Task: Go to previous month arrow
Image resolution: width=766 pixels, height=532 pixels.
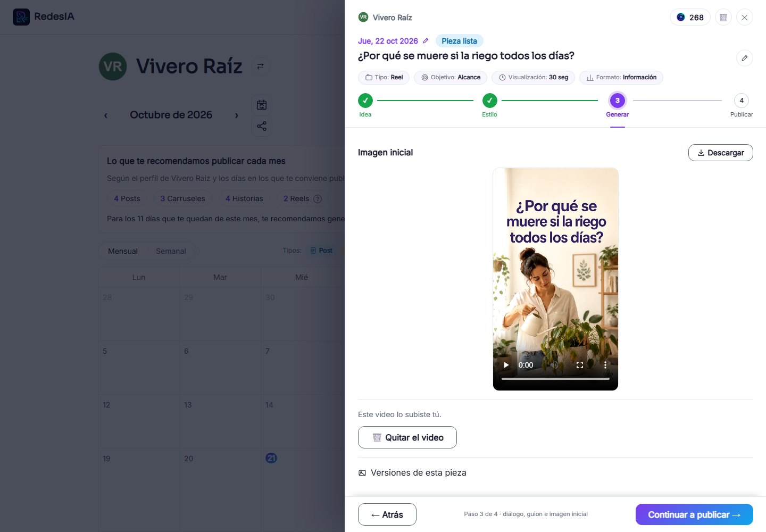Action: [x=106, y=115]
